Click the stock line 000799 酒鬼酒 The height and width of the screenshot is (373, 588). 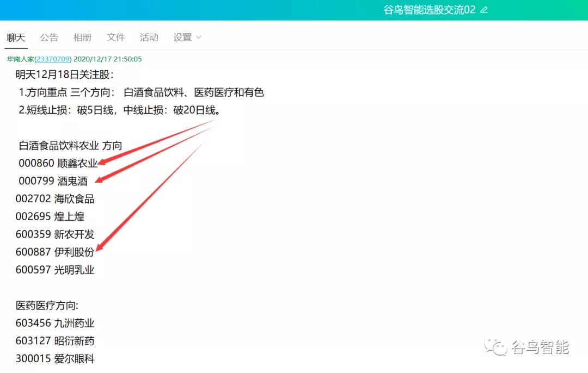click(x=53, y=181)
